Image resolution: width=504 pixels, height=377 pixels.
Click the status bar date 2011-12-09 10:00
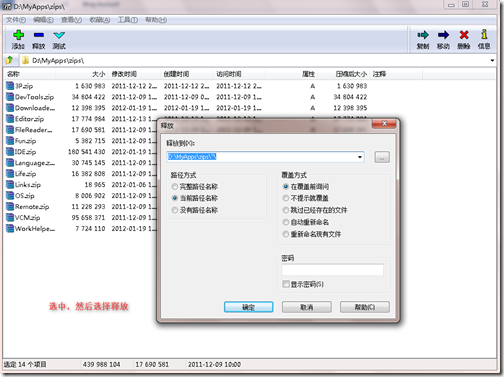pyautogui.click(x=214, y=364)
